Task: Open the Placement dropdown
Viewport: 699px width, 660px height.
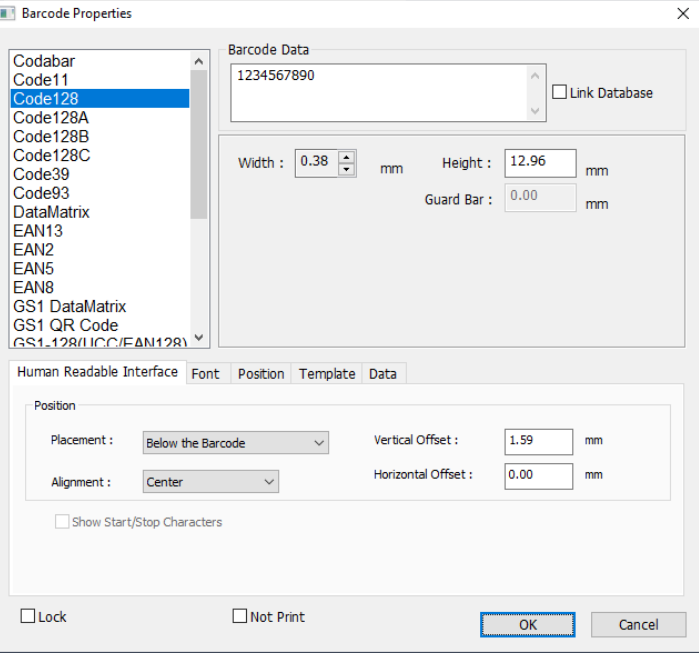Action: tap(235, 442)
